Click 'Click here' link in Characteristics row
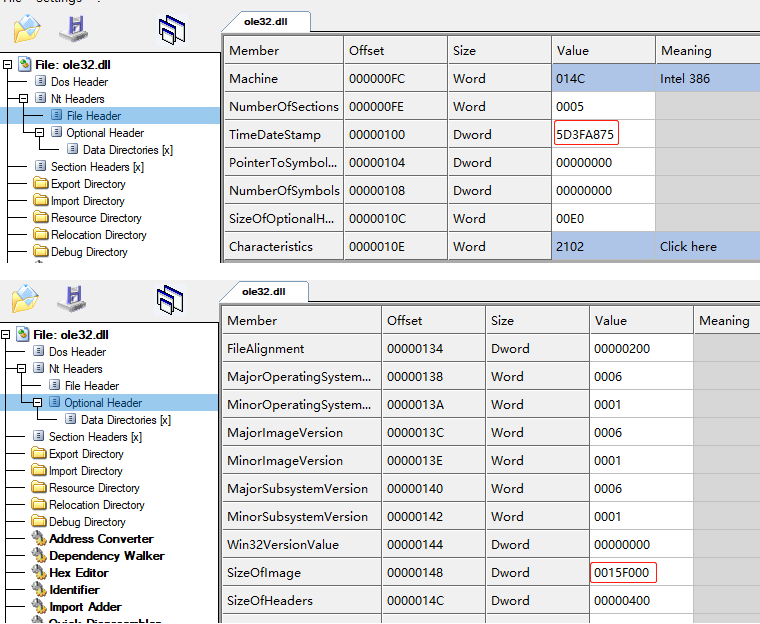This screenshot has height=624, width=760. (688, 246)
